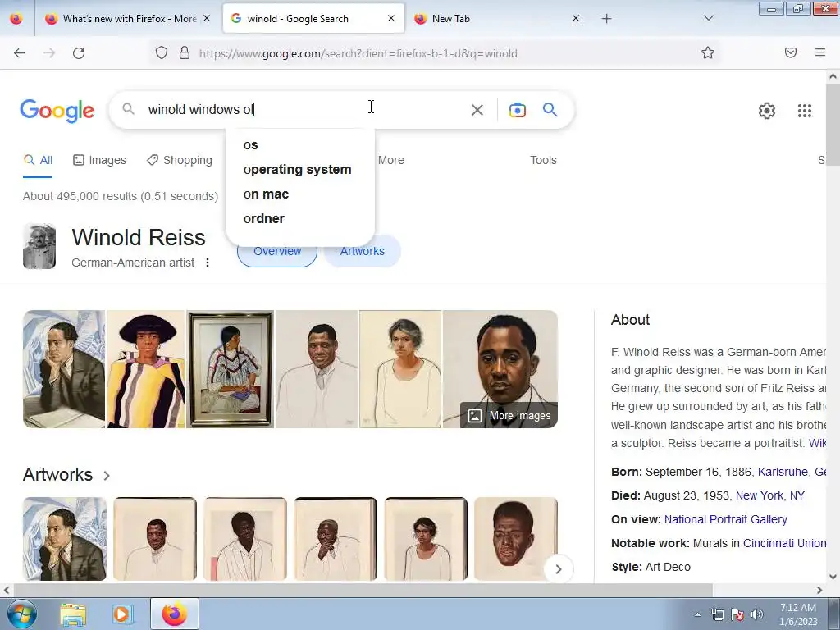Switch to Images results tab

coord(99,160)
